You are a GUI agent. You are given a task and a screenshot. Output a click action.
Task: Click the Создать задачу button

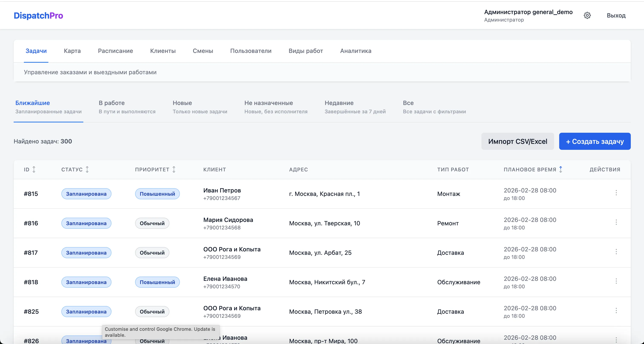point(595,141)
